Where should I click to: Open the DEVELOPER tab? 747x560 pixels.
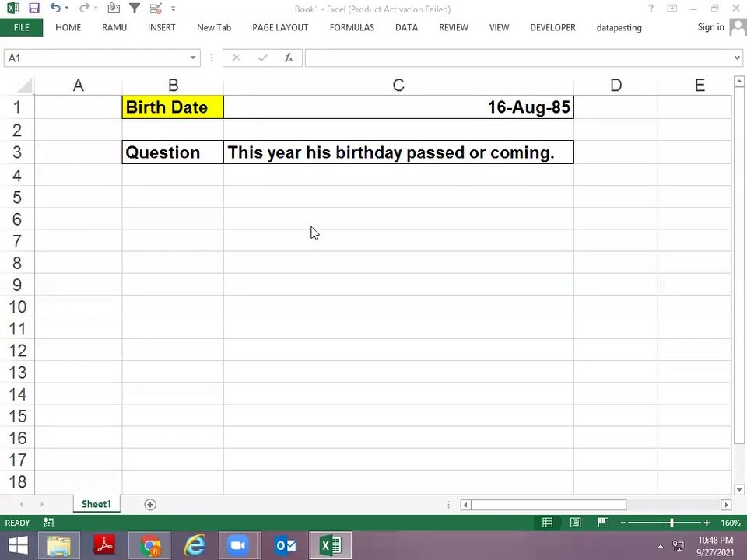[x=552, y=28]
